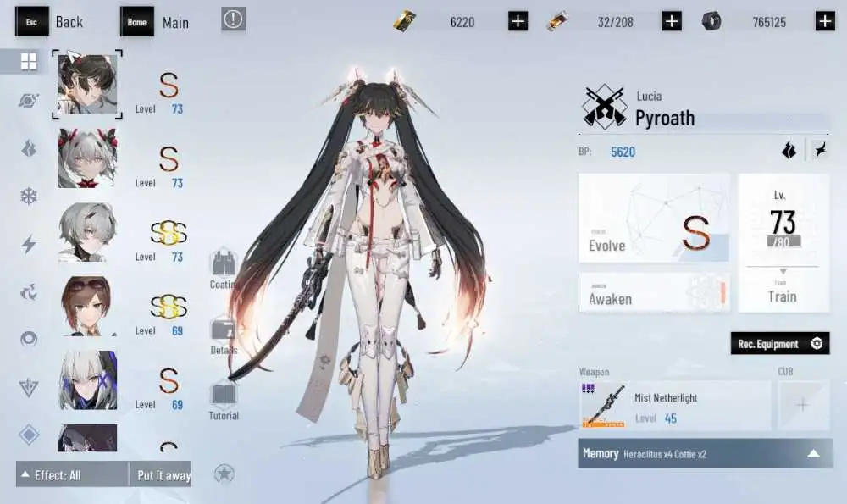Screen dimensions: 847x504
Task: Open the Tutorial book icon
Action: (223, 401)
